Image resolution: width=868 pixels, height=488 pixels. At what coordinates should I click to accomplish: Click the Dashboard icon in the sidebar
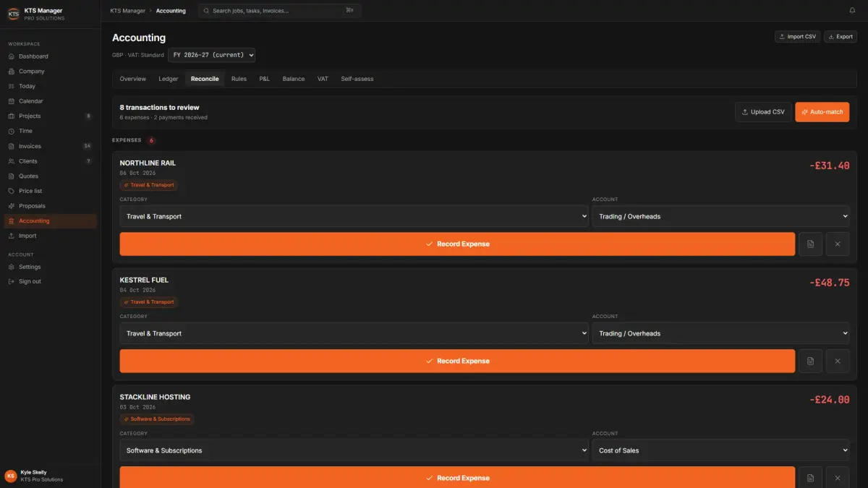(x=12, y=56)
